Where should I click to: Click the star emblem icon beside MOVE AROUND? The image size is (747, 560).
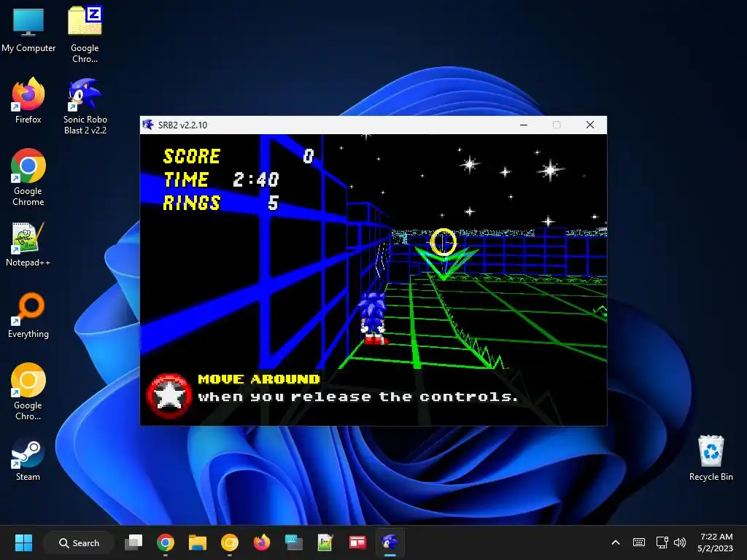pos(169,396)
